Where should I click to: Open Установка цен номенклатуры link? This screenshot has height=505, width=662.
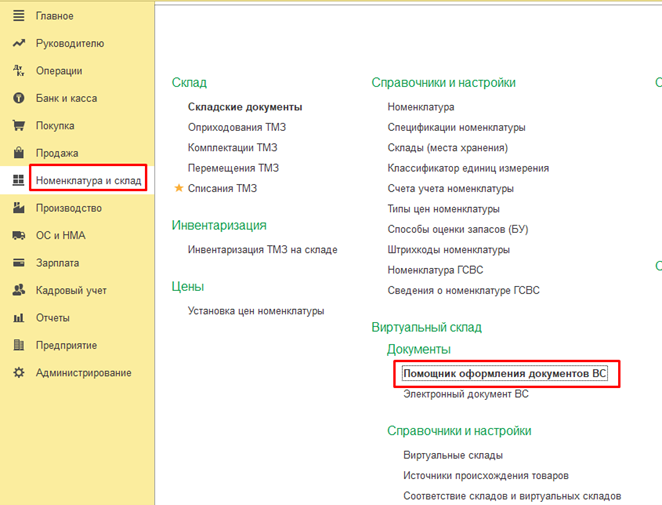click(x=256, y=311)
